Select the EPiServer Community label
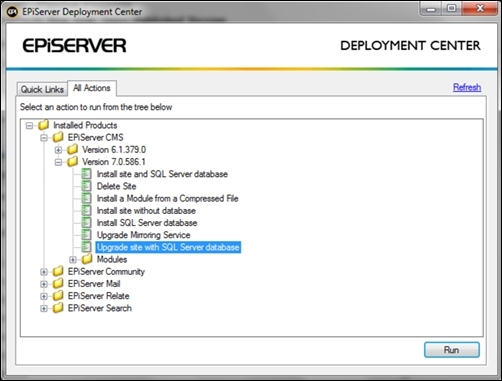Screen dimensions: 502x381 tap(106, 271)
